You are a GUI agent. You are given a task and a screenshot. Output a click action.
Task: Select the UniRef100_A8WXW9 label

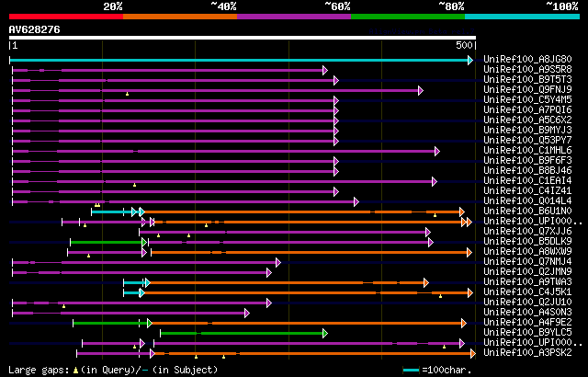click(x=527, y=252)
